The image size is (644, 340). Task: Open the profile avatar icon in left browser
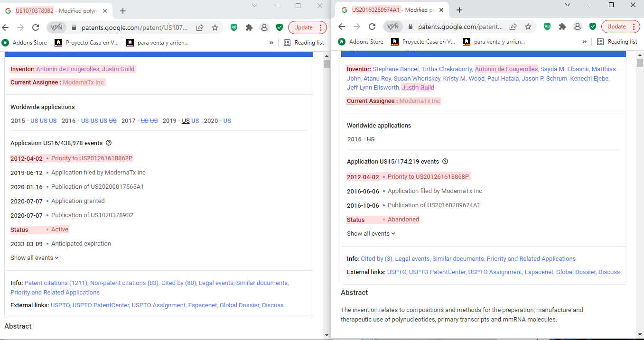coord(264,28)
